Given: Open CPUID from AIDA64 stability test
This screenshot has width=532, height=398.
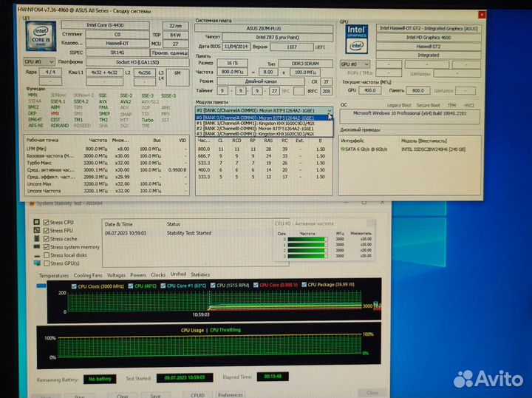Looking at the screenshot, I should coord(197,395).
